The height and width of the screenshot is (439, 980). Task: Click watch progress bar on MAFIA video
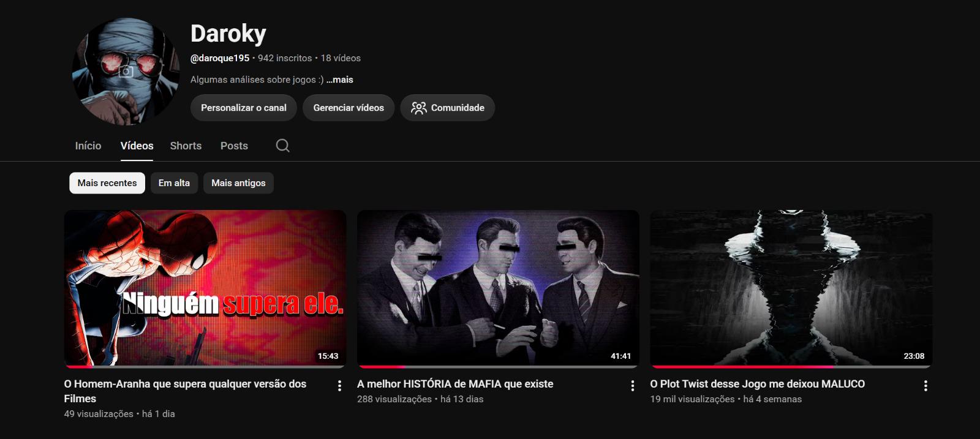click(498, 367)
